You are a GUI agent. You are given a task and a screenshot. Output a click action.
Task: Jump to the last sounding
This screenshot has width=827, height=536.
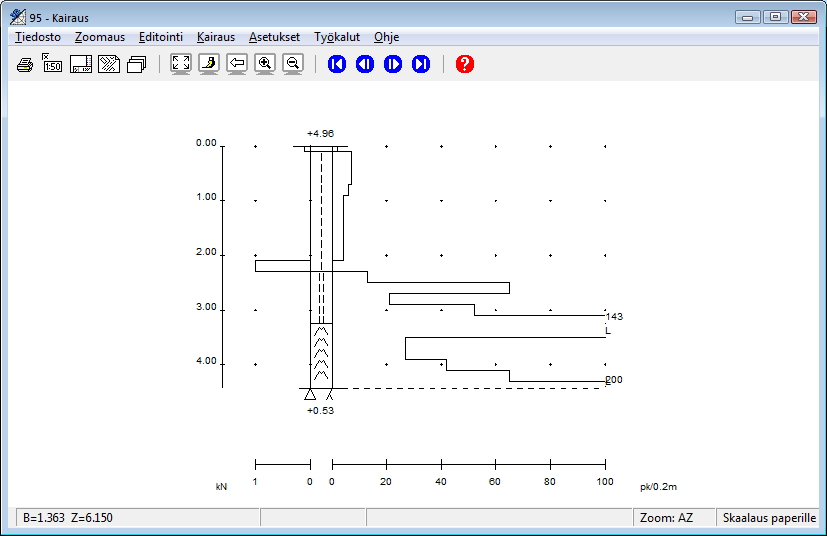pyautogui.click(x=421, y=64)
